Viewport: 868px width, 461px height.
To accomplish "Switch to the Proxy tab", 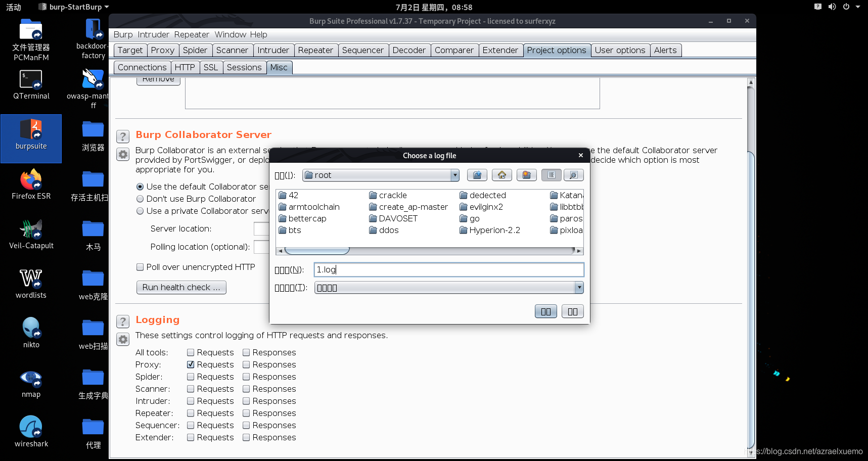I will [x=162, y=50].
